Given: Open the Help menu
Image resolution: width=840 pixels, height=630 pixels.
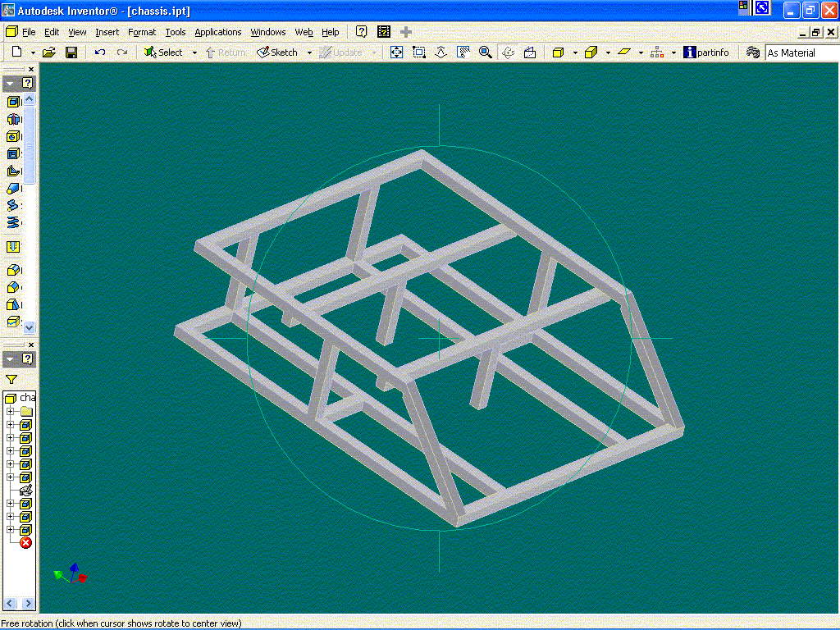Looking at the screenshot, I should pos(330,32).
